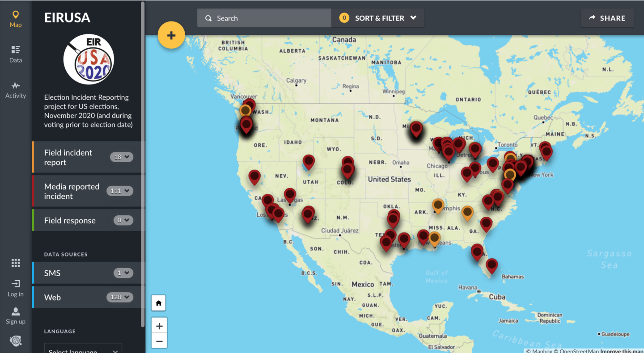The width and height of the screenshot is (644, 353).
Task: Open the Activity view from the sidebar
Action: [15, 88]
